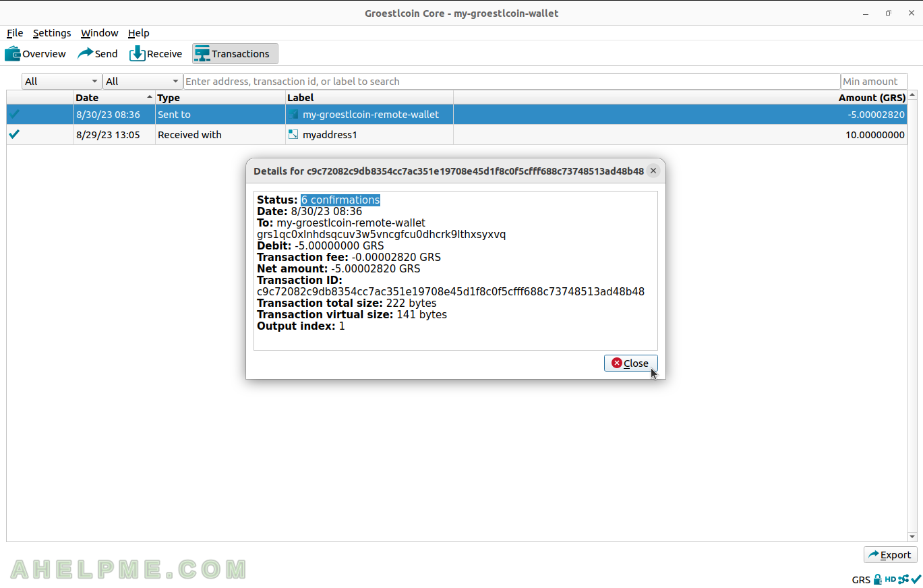Image resolution: width=923 pixels, height=588 pixels.
Task: Close the transaction details dialog with Close button
Action: point(630,363)
